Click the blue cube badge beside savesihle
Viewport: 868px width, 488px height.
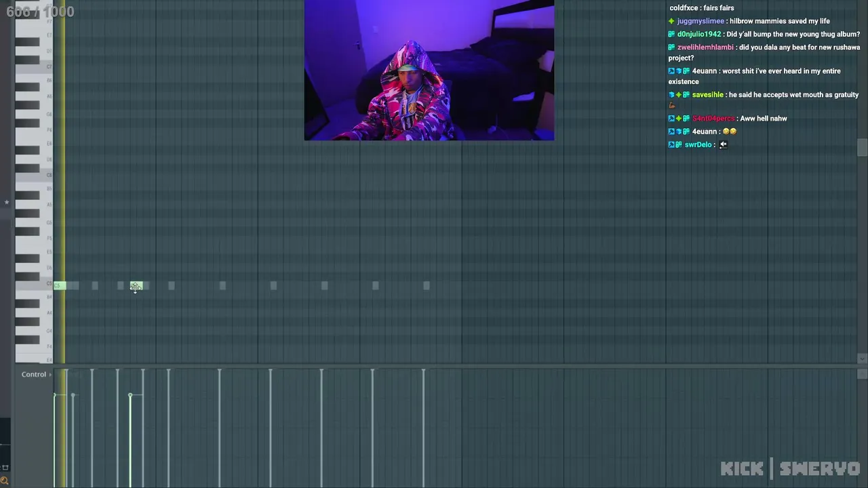coord(671,95)
